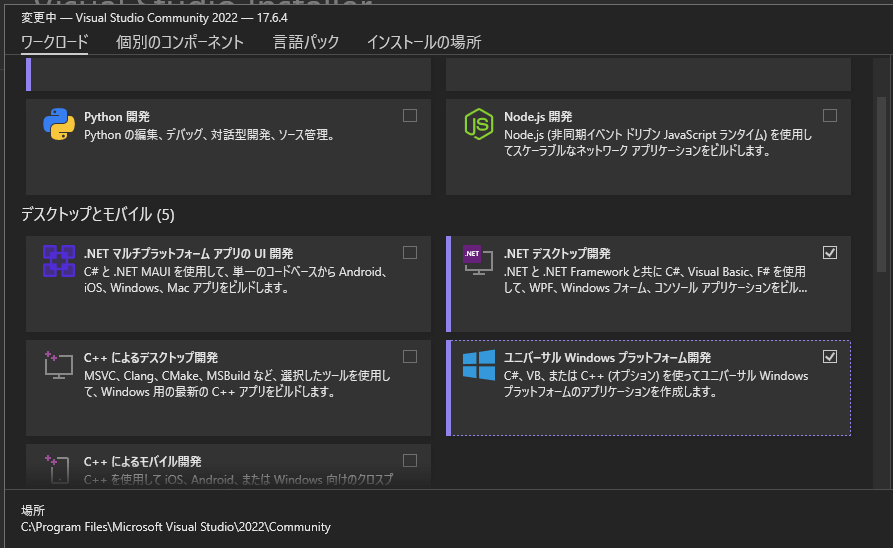The image size is (893, 548).
Task: Open the 言語パック tab
Action: [306, 42]
